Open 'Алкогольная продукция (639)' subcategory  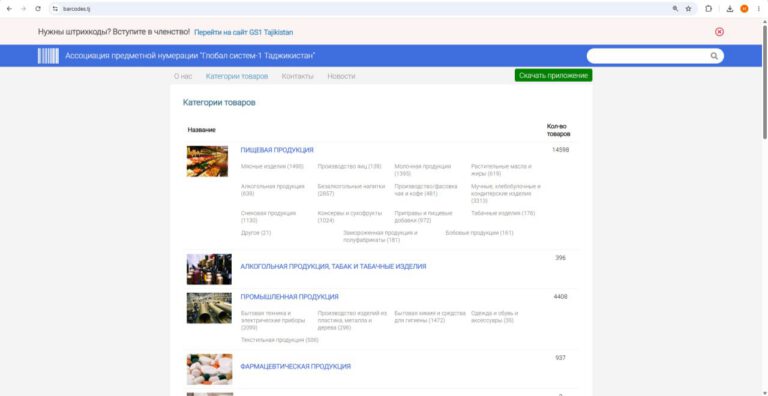click(x=273, y=190)
